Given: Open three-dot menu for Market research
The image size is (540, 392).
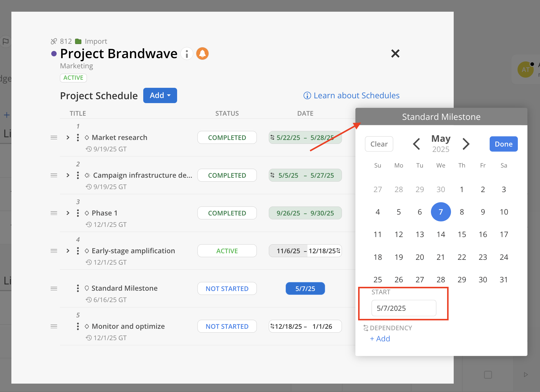Looking at the screenshot, I should point(78,138).
